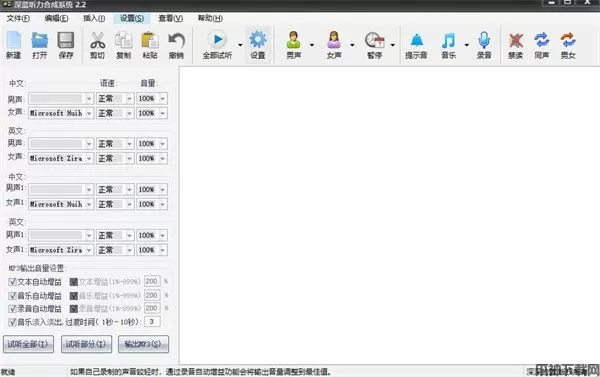
Task: Toggle 音乐自动增益 checkbox
Action: 12,296
